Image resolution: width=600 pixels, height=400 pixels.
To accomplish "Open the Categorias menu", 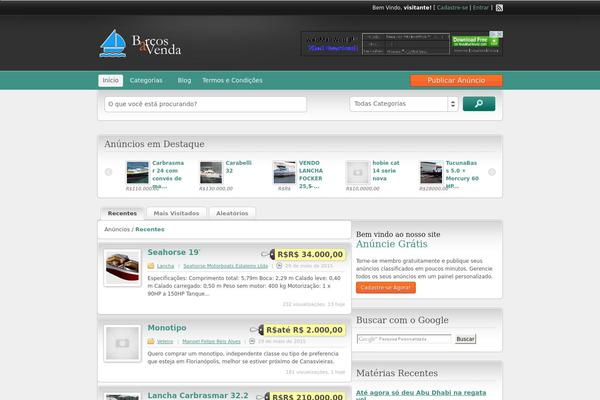I will pos(146,80).
